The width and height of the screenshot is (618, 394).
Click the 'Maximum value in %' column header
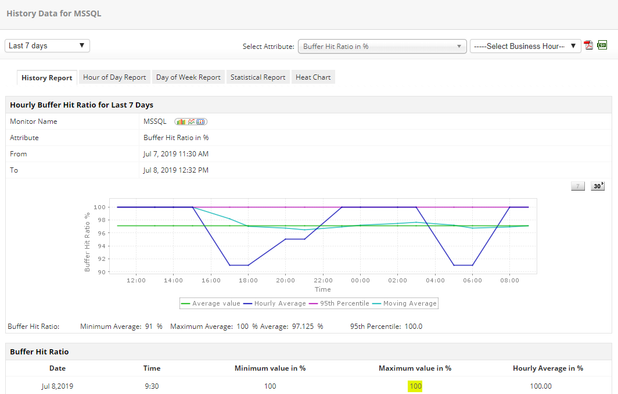415,368
